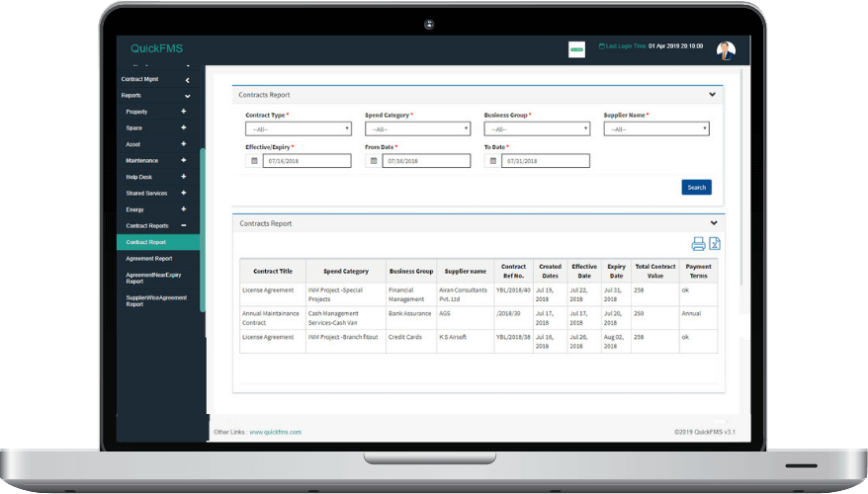Image resolution: width=868 pixels, height=494 pixels.
Task: Open SupplierWiseAgreement Report menu item
Action: [x=156, y=301]
